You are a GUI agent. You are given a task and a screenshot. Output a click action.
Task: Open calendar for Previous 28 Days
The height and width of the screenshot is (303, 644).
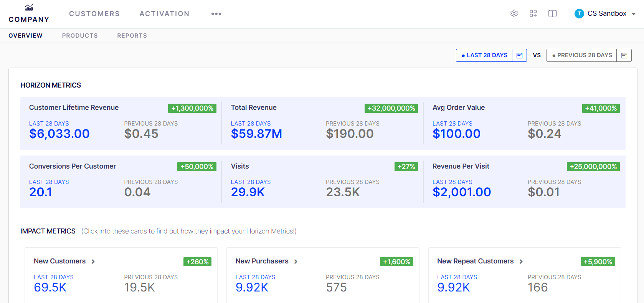coord(624,55)
